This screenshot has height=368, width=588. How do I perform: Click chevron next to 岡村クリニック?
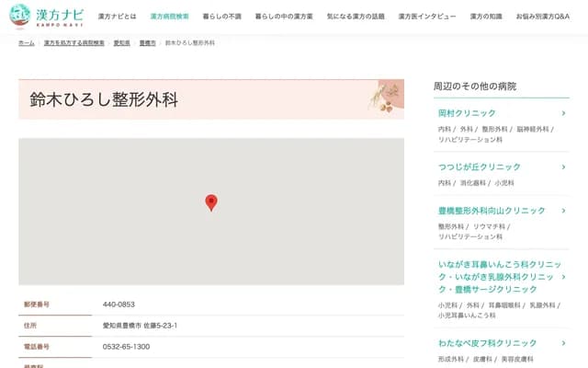(563, 113)
